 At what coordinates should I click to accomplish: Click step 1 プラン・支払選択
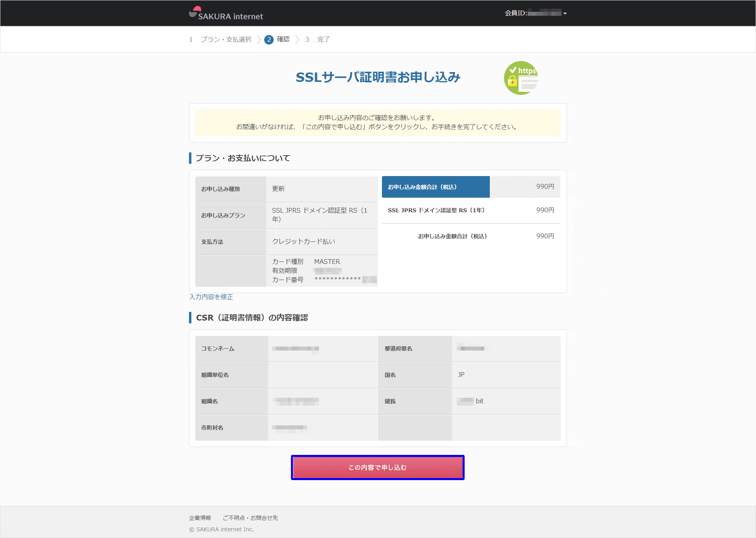pyautogui.click(x=220, y=39)
